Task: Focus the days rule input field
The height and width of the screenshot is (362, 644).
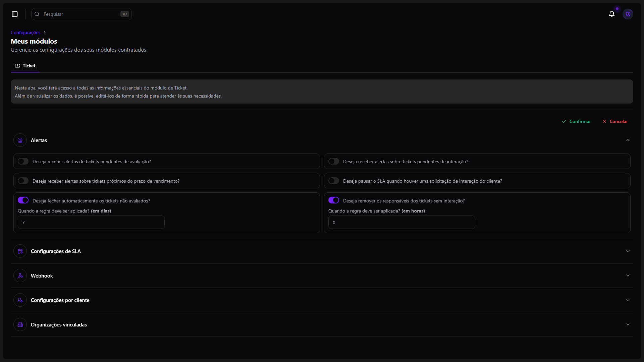Action: click(x=91, y=223)
